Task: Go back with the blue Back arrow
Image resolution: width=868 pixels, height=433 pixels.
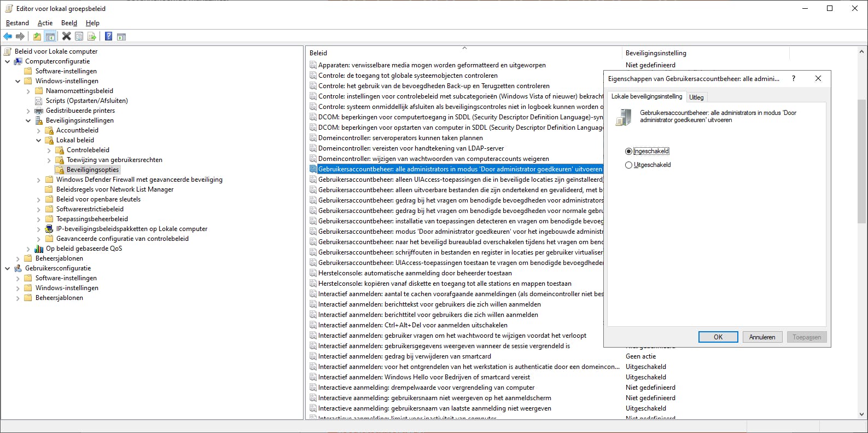Action: coord(8,37)
